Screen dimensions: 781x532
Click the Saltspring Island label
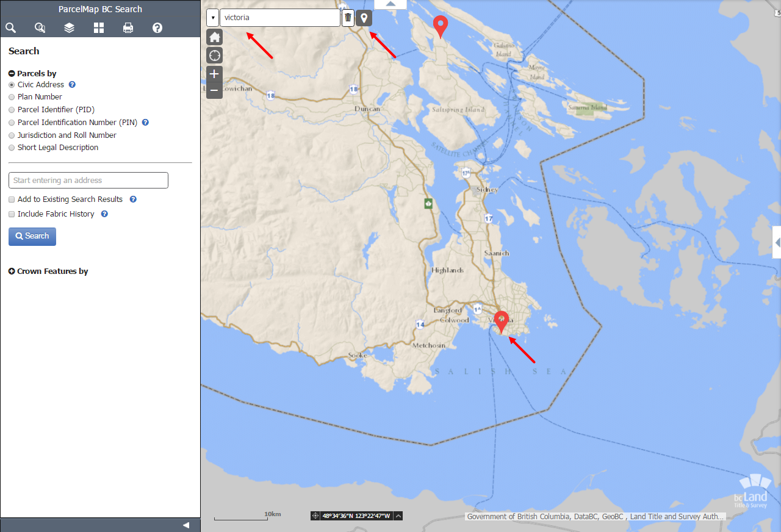pyautogui.click(x=458, y=110)
